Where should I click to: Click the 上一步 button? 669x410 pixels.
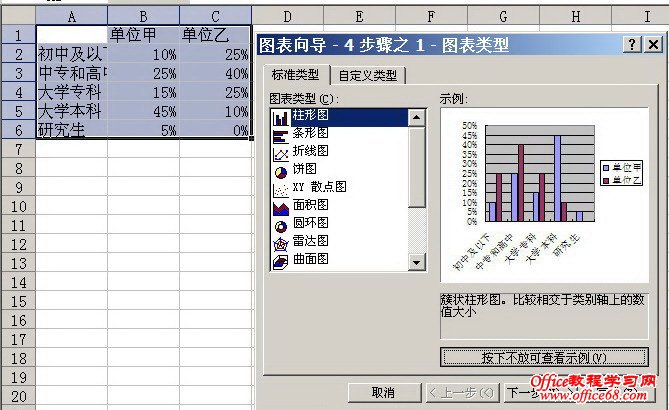click(463, 393)
